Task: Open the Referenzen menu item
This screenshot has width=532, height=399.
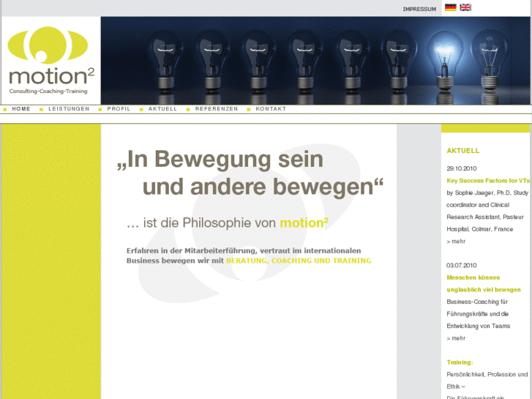Action: pos(217,108)
